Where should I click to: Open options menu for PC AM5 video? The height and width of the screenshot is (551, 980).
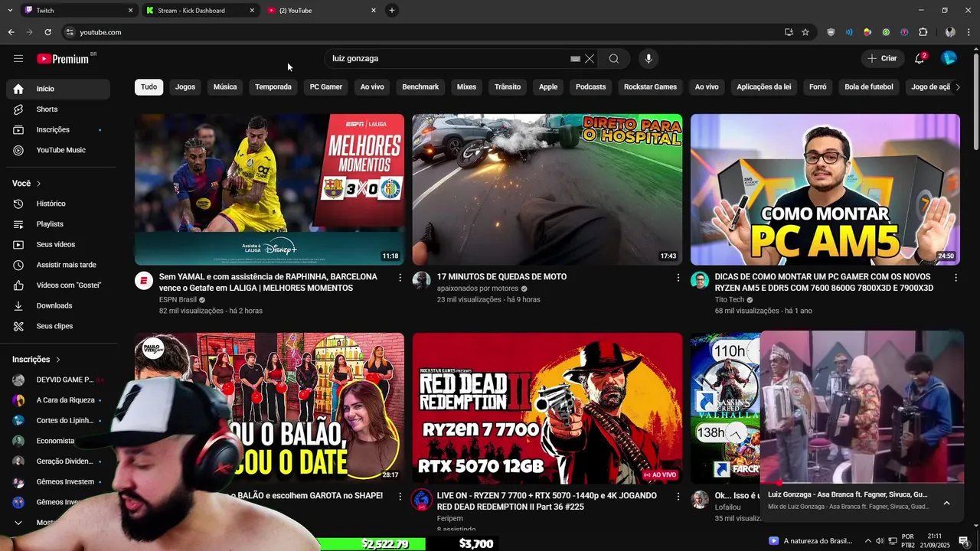click(955, 278)
